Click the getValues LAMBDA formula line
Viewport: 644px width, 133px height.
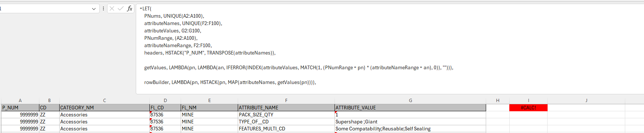298,67
